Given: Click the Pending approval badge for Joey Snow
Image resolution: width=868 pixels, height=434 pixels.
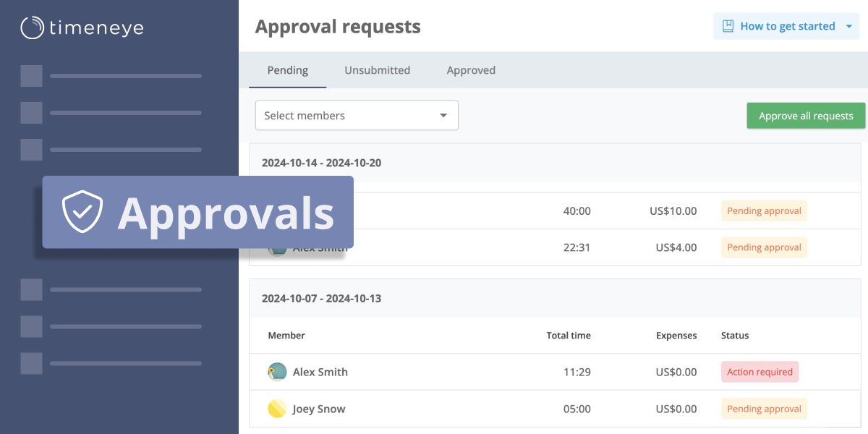Looking at the screenshot, I should pyautogui.click(x=764, y=408).
